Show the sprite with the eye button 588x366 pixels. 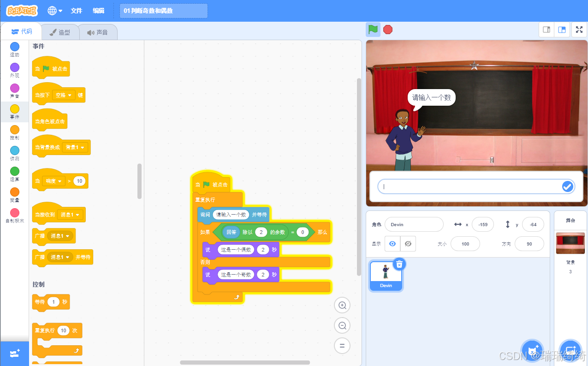(x=392, y=244)
